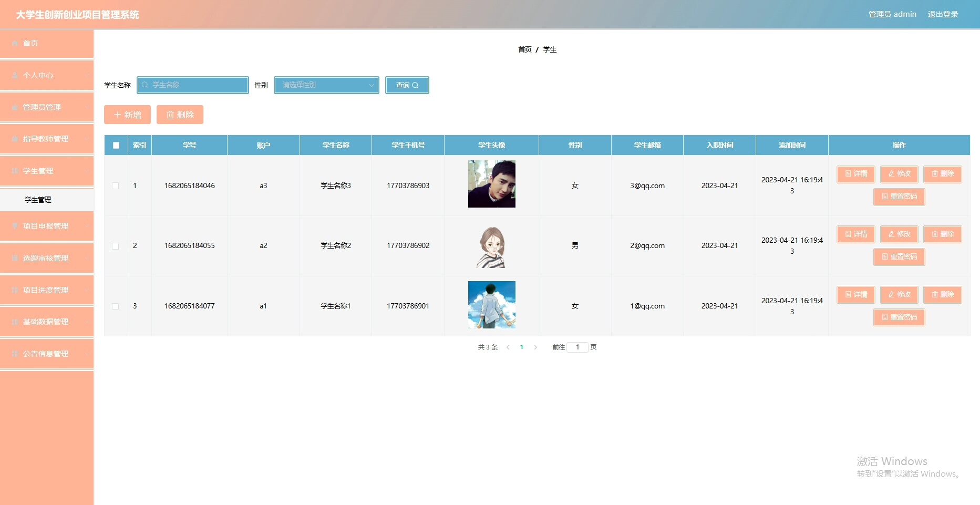Click 学生 in the breadcrumb
Screen dimensions: 980x505
550,49
